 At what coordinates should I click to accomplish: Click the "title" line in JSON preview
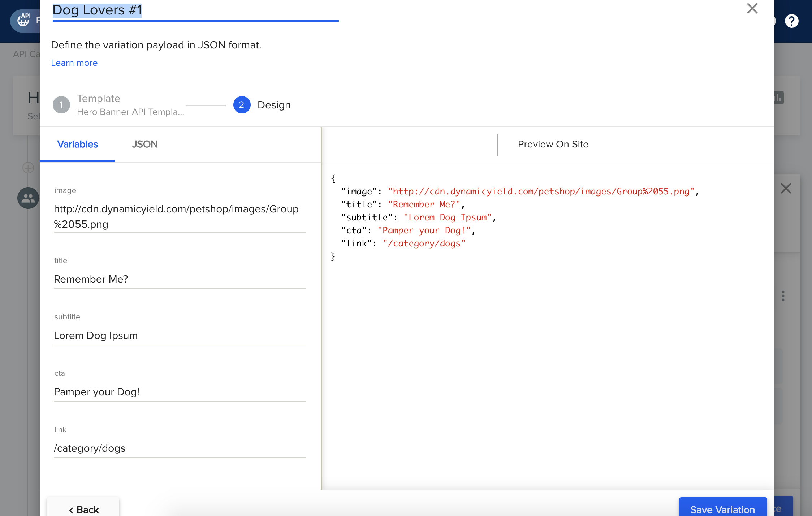(x=403, y=204)
